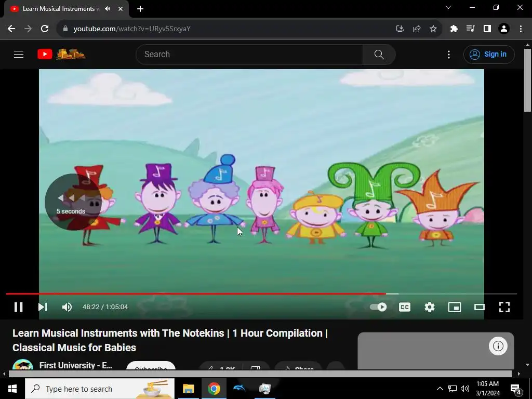
Task: Share this page from address bar
Action: (417, 29)
